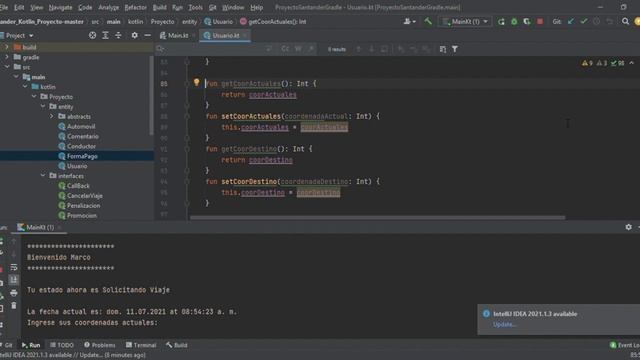Open the Build menu
The height and width of the screenshot is (360, 640).
click(159, 7)
